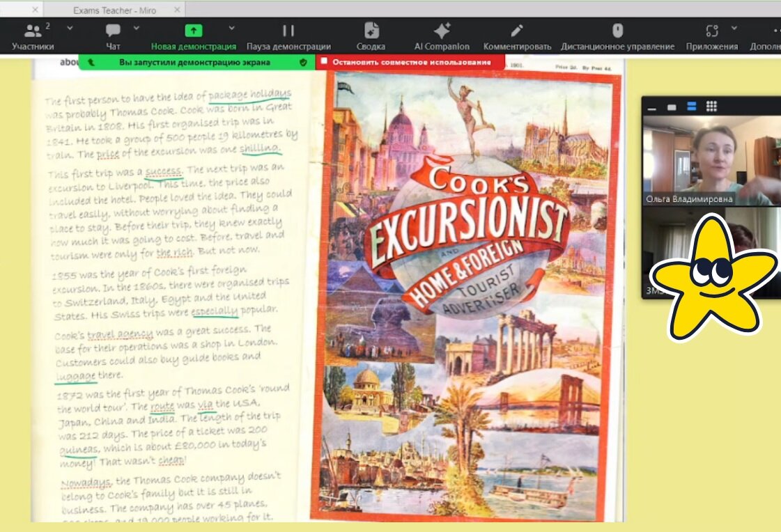Viewport: 781px width, 532px height.
Task: Expand the arrow next to Чат
Action: pos(137,29)
